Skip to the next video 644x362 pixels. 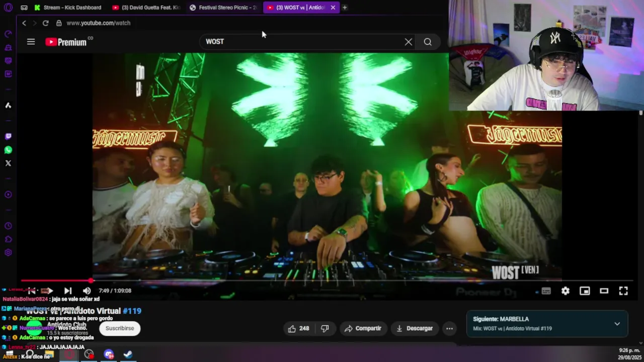pos(68,291)
